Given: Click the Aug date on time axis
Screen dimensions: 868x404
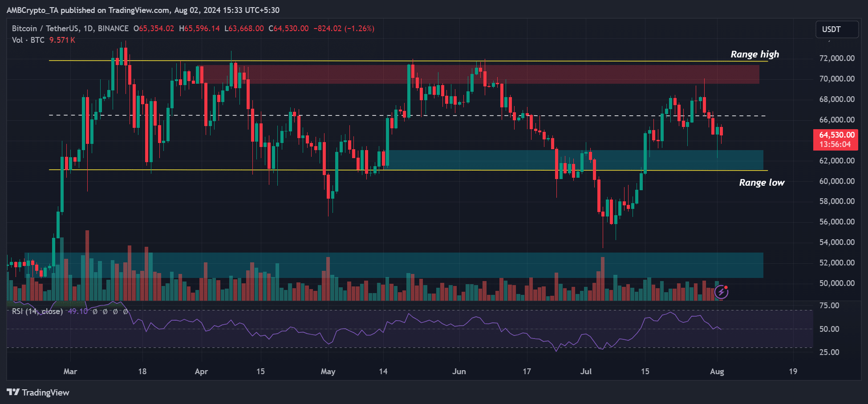Looking at the screenshot, I should point(717,371).
